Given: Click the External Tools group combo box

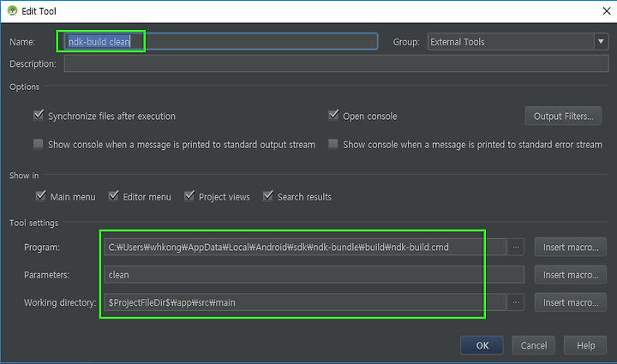Looking at the screenshot, I should click(518, 42).
